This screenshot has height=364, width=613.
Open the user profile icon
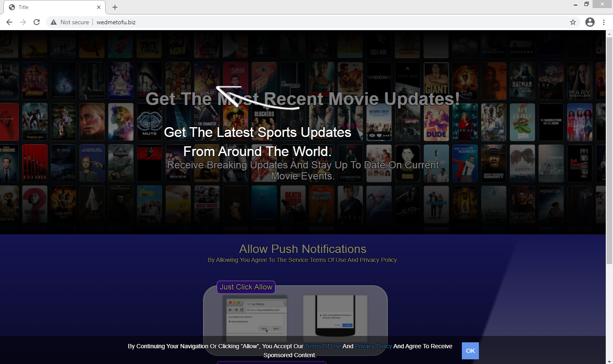click(x=590, y=22)
